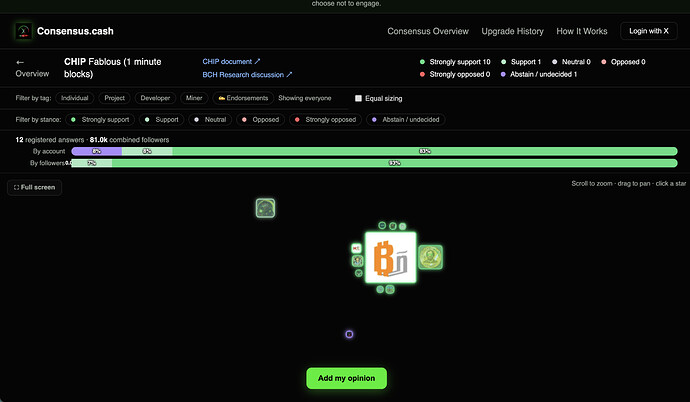Filter by the Miner tag
The width and height of the screenshot is (690, 402).
(x=194, y=98)
